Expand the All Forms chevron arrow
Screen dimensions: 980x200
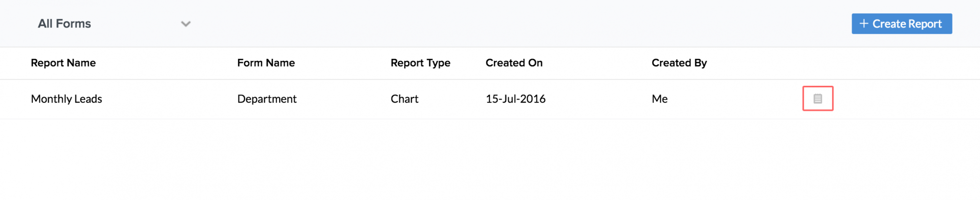(186, 24)
